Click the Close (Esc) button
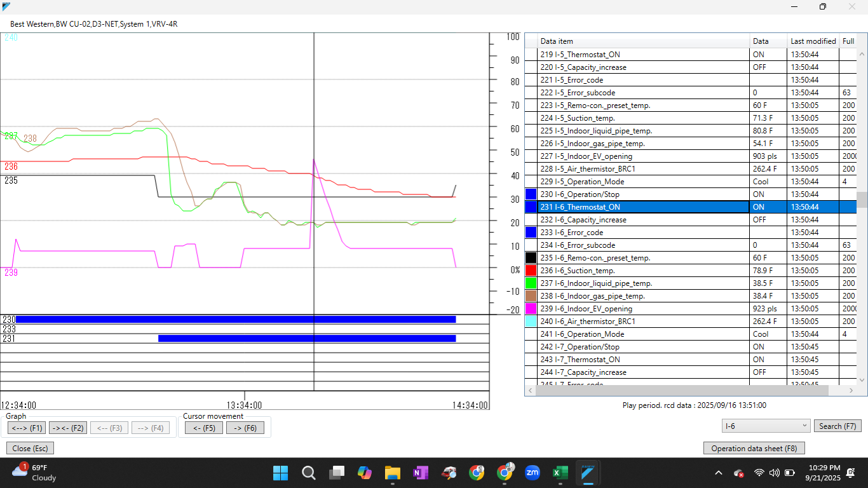Viewport: 868px width, 488px height. pyautogui.click(x=29, y=448)
